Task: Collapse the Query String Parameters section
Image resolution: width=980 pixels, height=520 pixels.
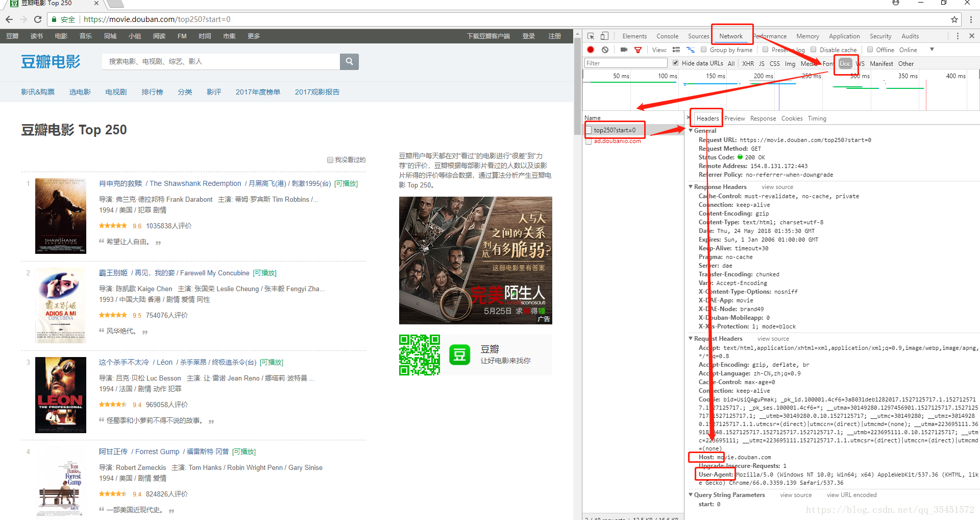Action: pos(691,495)
